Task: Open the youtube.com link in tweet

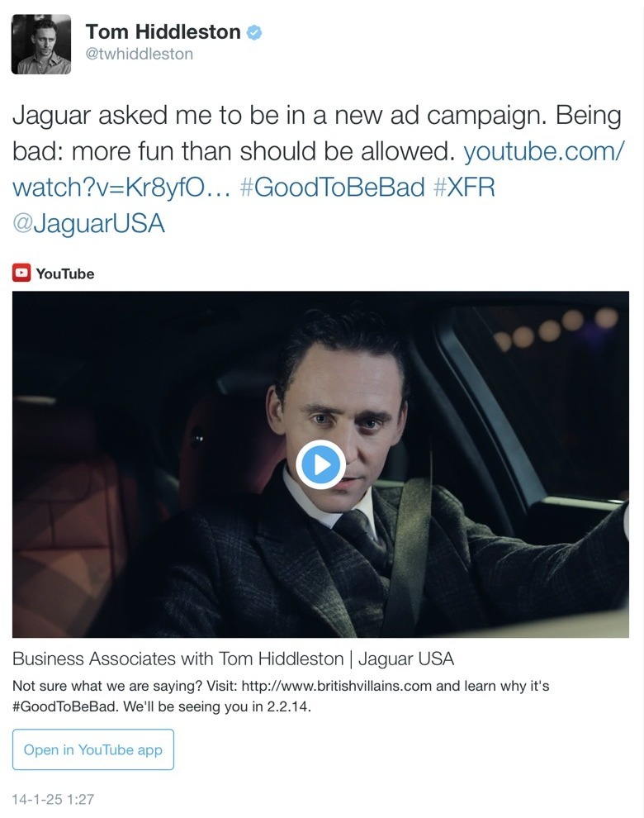Action: coord(543,151)
